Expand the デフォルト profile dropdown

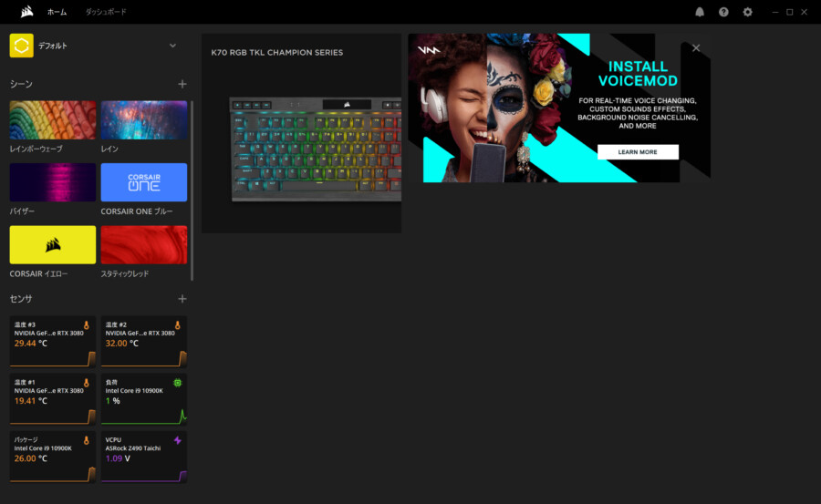coord(172,46)
